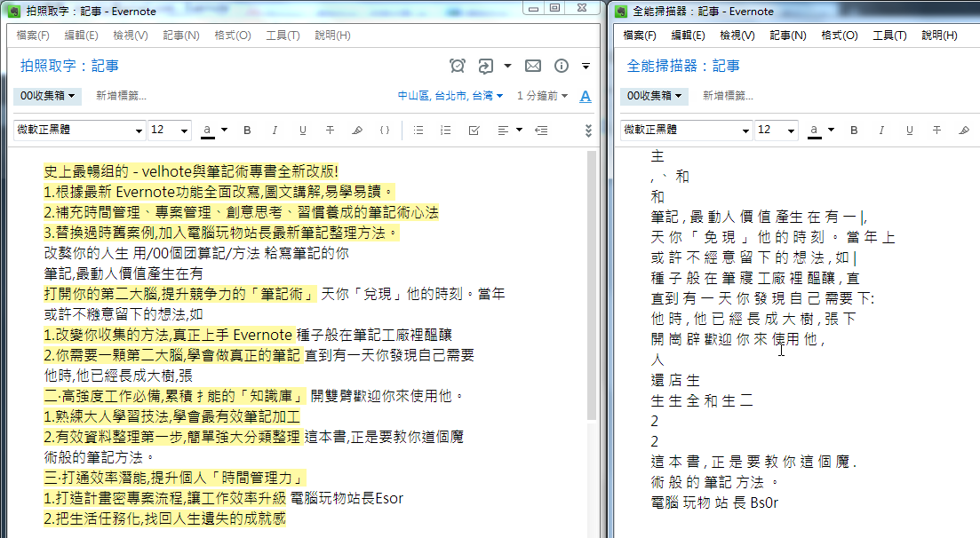Click the 全能掃描器：記事 note title
The height and width of the screenshot is (538, 980).
coord(683,66)
